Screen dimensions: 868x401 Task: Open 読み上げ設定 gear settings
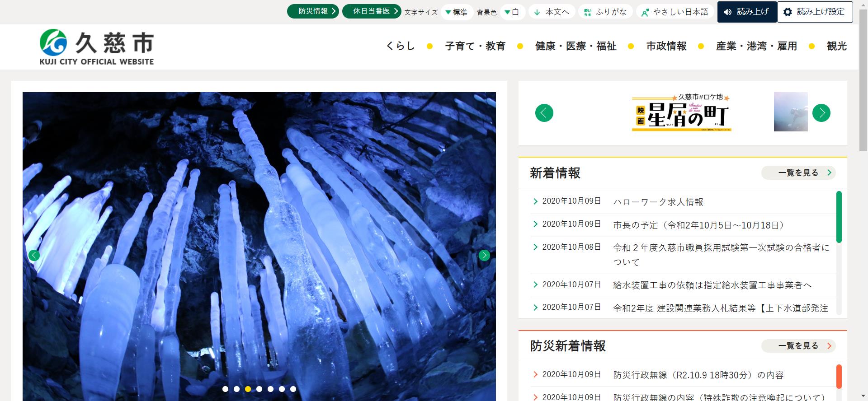[815, 12]
